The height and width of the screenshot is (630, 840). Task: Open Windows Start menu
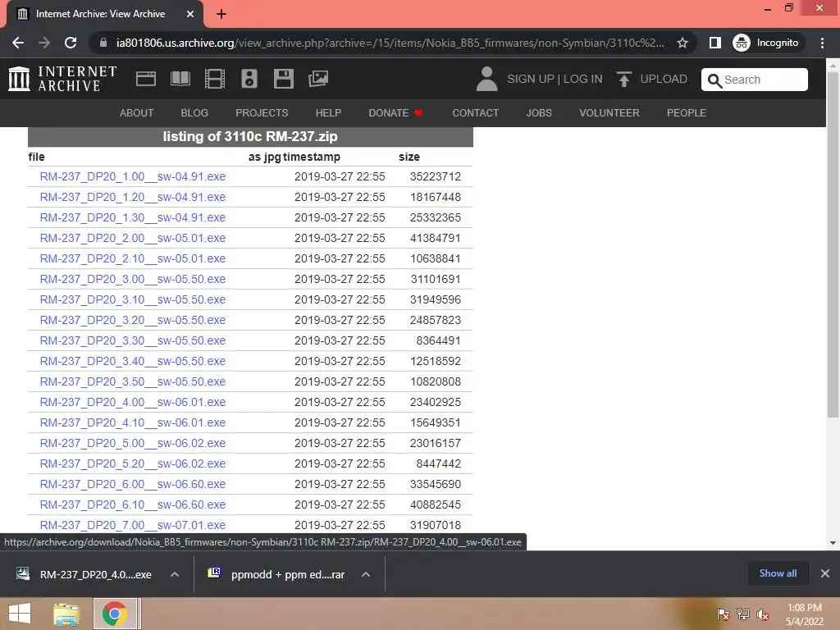click(20, 614)
